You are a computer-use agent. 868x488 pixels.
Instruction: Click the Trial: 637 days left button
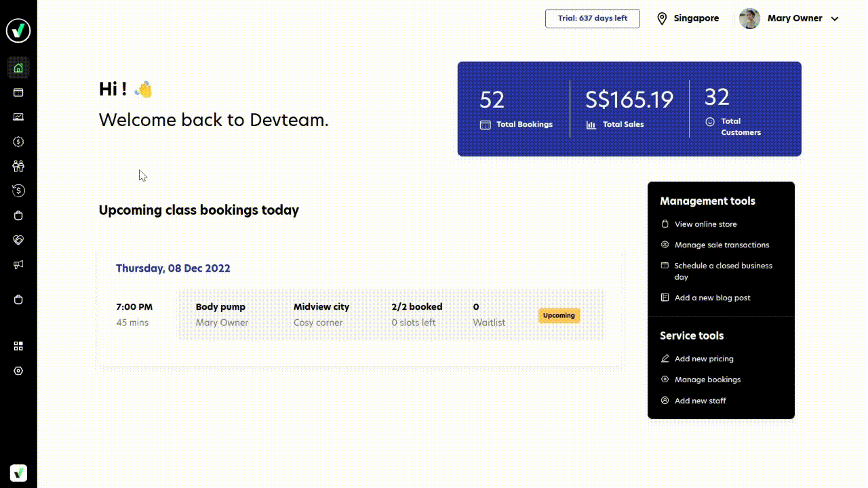[x=593, y=18]
